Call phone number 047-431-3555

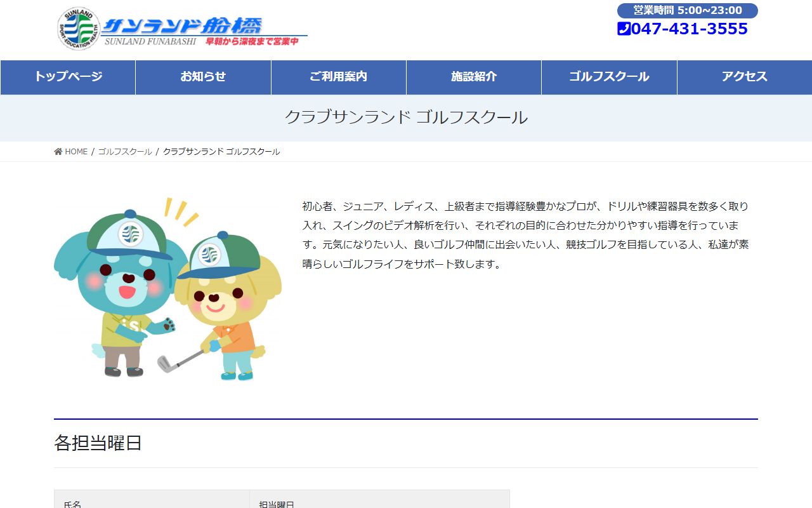[x=690, y=29]
